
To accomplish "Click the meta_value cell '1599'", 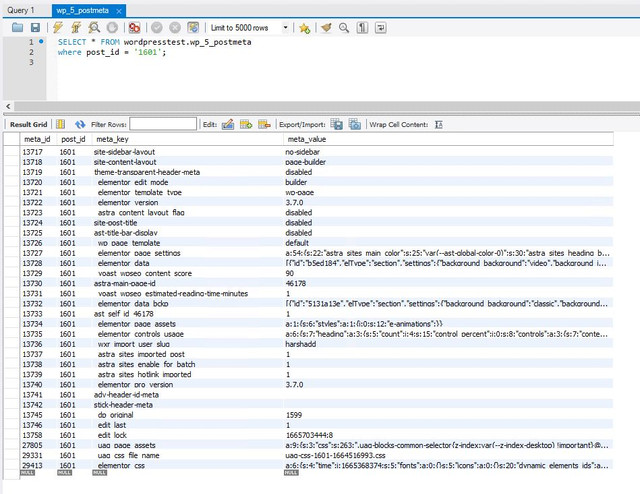I will (x=448, y=415).
